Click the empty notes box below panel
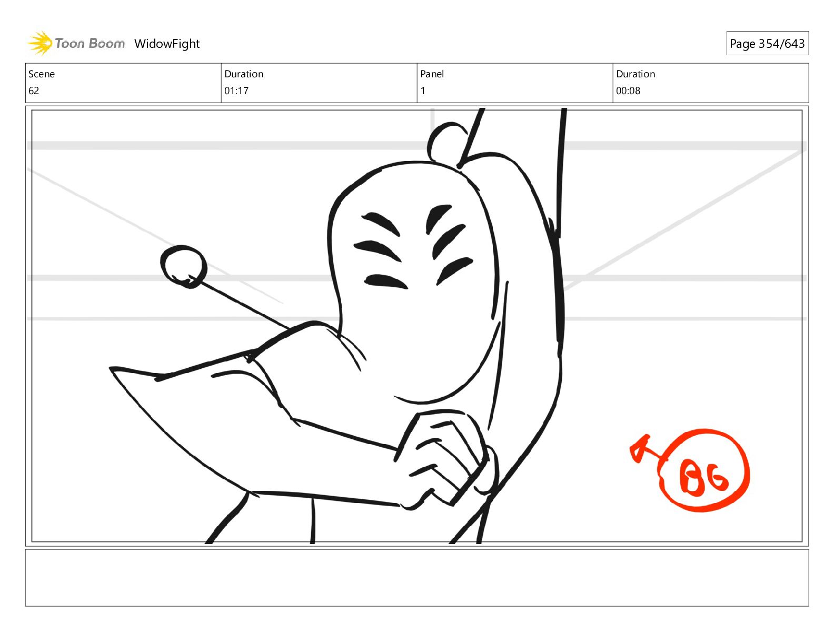The width and height of the screenshot is (834, 644). click(417, 578)
